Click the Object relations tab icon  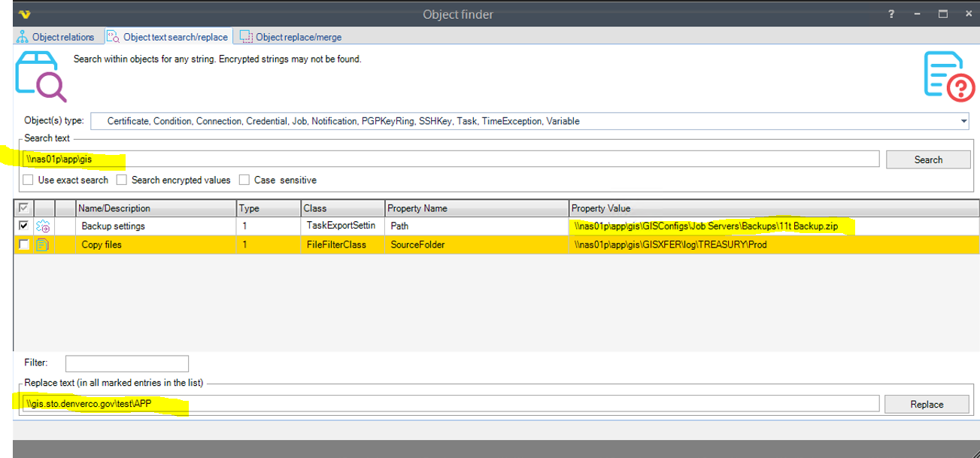(x=22, y=37)
